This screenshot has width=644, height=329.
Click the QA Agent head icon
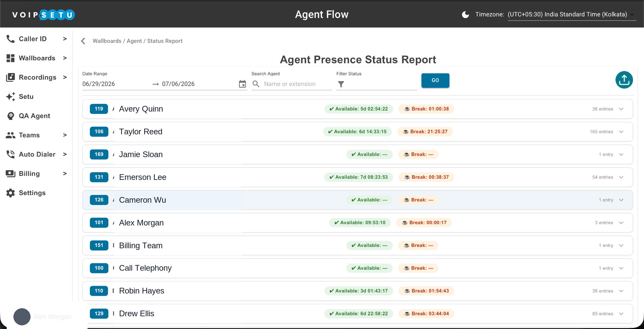10,116
